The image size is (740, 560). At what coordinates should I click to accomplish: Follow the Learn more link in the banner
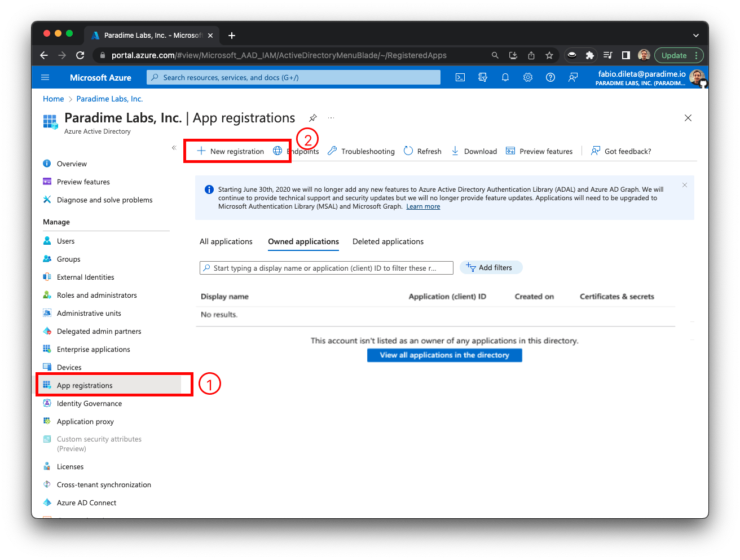pyautogui.click(x=423, y=206)
